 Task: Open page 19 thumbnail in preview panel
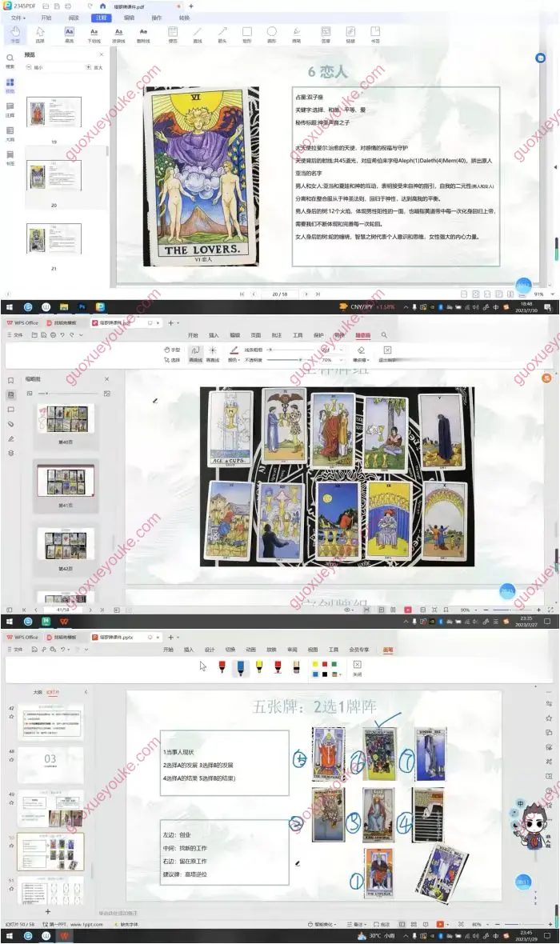[x=54, y=114]
